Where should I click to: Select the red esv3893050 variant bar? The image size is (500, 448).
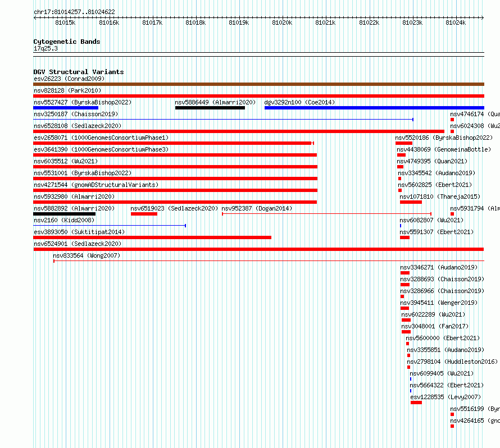[x=152, y=237]
